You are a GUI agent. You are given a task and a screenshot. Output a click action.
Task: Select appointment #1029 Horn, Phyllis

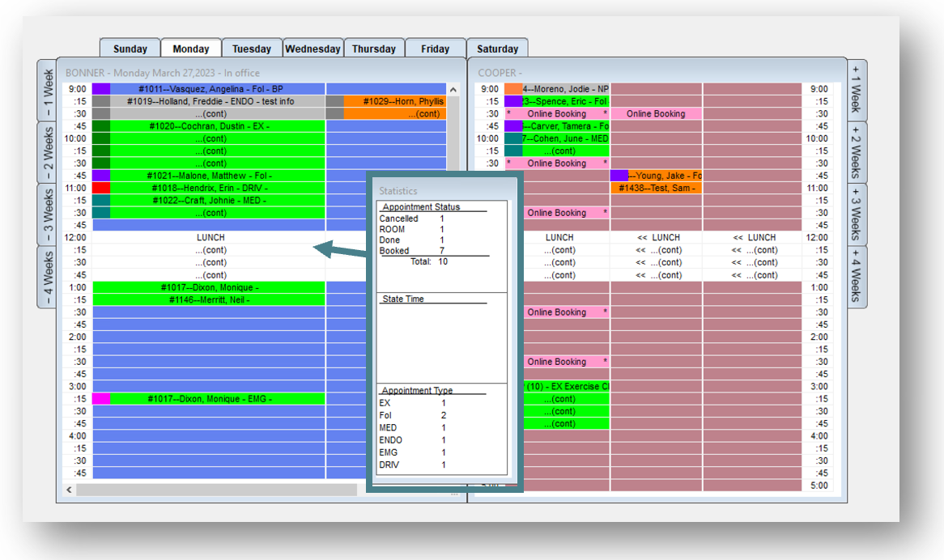pyautogui.click(x=395, y=101)
